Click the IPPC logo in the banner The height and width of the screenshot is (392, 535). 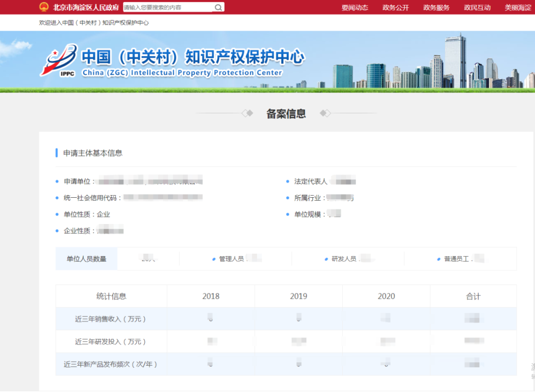pos(59,60)
